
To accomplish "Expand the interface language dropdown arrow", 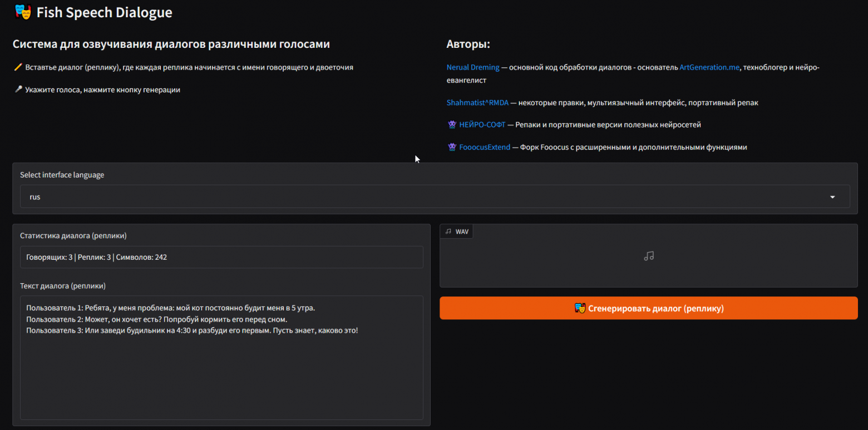I will tap(832, 197).
